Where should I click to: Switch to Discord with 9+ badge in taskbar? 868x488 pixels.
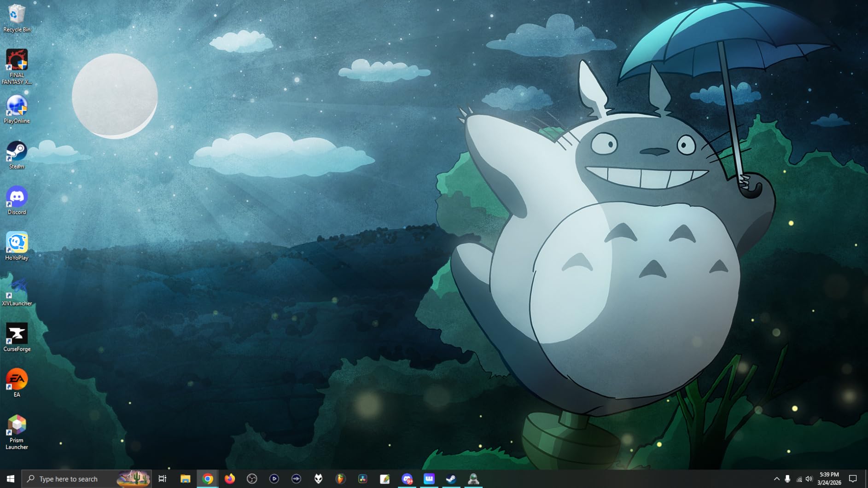pos(407,479)
